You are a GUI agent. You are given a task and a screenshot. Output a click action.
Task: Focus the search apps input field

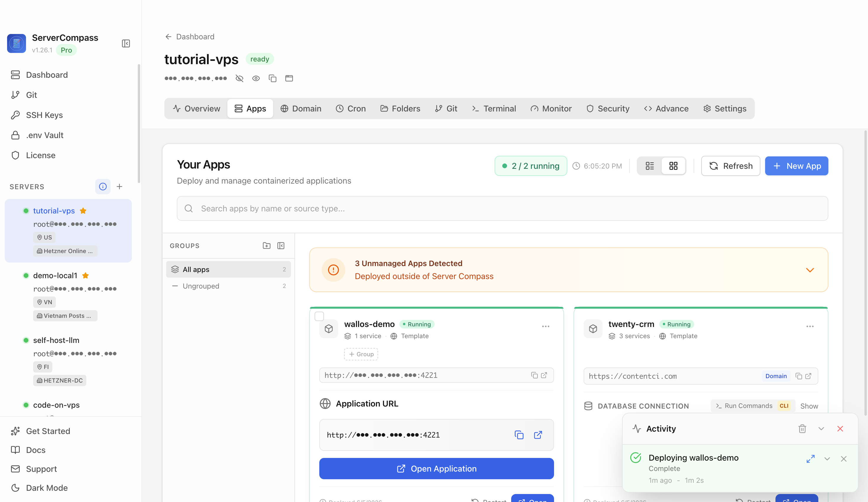502,208
